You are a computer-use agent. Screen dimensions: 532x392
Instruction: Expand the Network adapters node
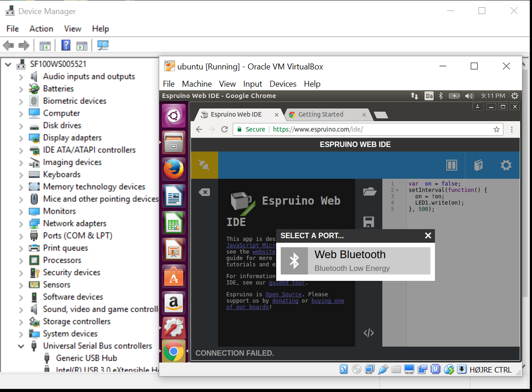coord(21,224)
